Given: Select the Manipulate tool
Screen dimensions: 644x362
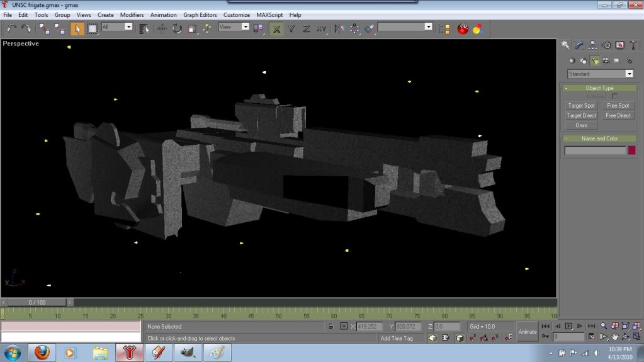Looking at the screenshot, I should [207, 29].
